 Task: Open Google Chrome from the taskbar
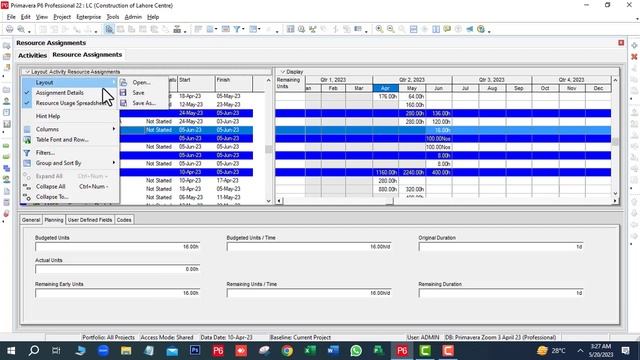pos(287,351)
